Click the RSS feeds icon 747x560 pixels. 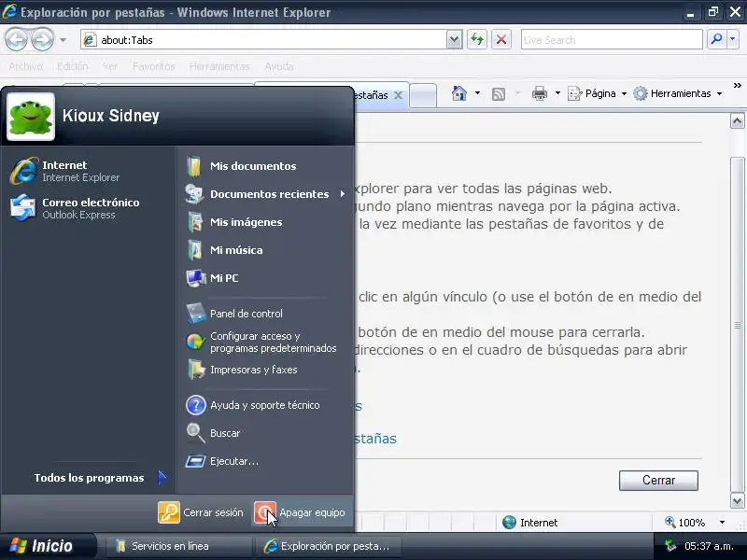tap(499, 94)
